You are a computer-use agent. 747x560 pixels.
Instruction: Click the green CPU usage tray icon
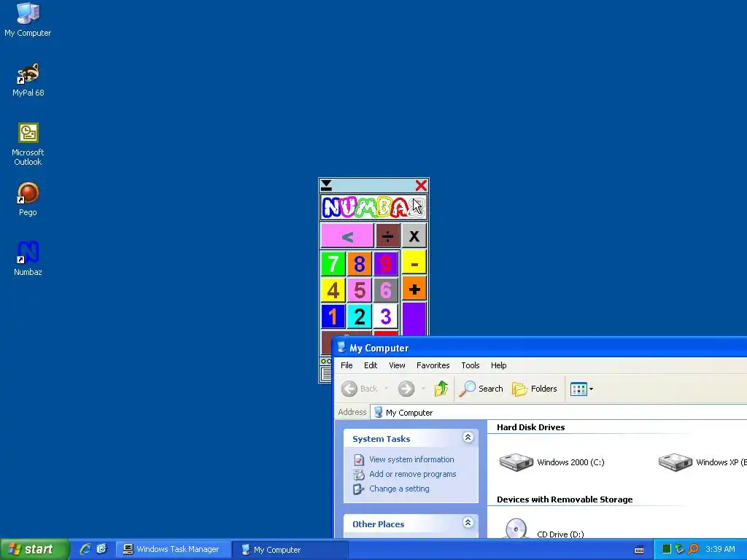tap(666, 549)
